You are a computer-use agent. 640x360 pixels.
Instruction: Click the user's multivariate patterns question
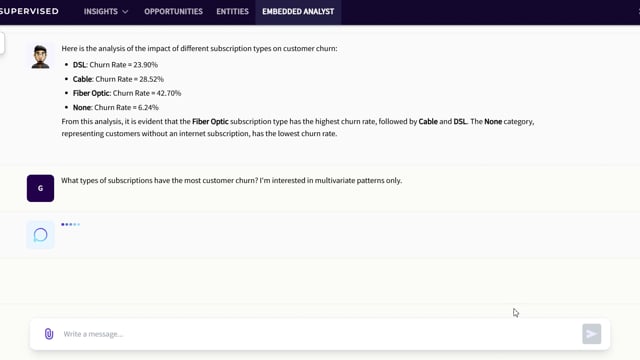pos(231,180)
